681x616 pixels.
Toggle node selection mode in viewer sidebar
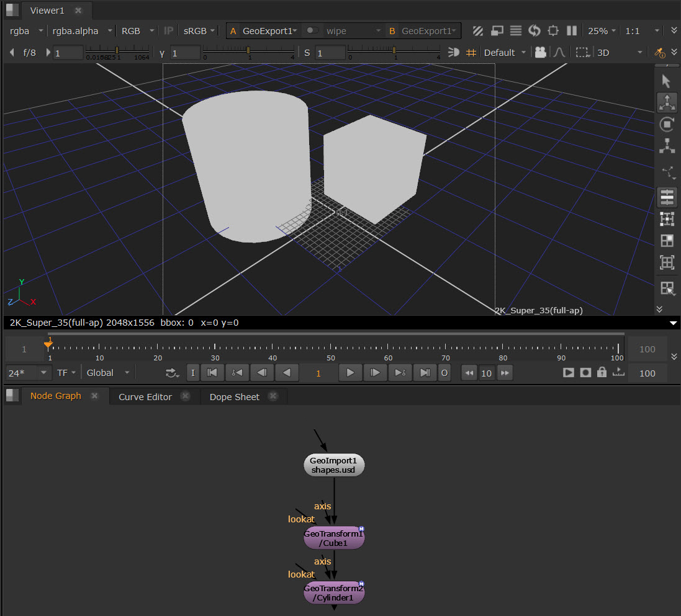pos(667,197)
